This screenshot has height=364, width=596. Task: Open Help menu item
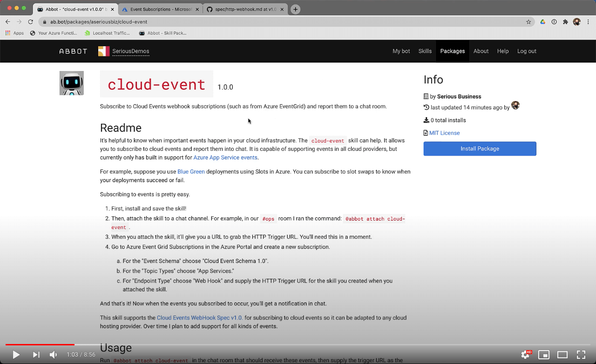(503, 51)
